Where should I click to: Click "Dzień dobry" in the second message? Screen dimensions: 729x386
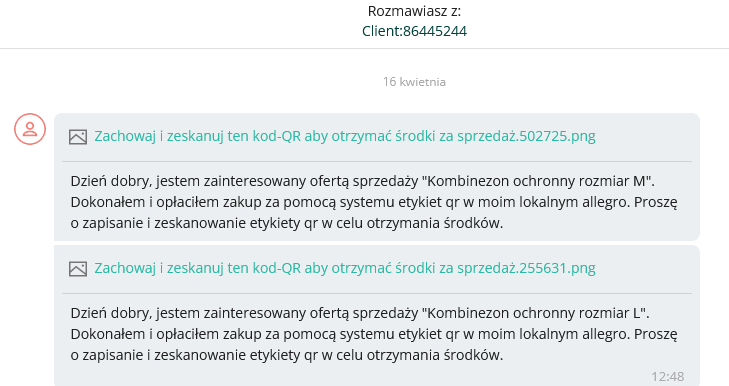coord(112,313)
